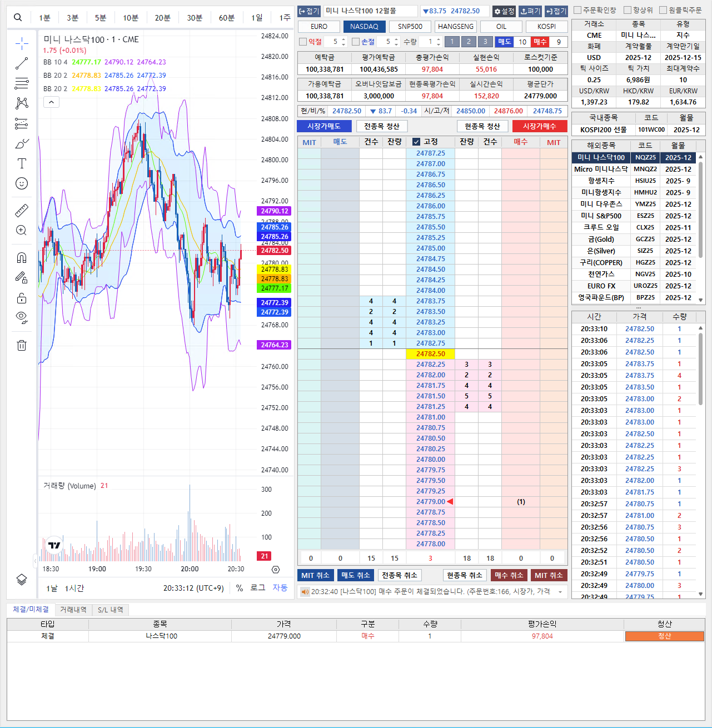Click the 설정 gear settings button
The width and height of the screenshot is (712, 728).
[x=504, y=11]
